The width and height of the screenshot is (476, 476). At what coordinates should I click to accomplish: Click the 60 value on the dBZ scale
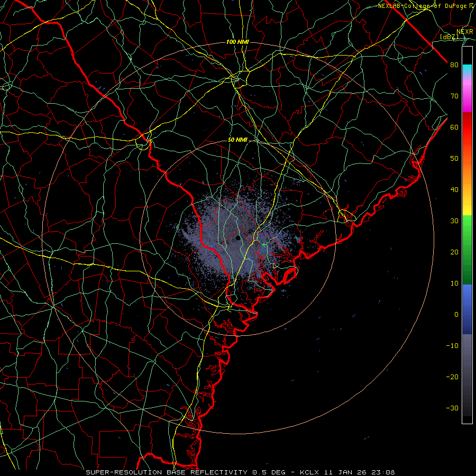click(454, 127)
